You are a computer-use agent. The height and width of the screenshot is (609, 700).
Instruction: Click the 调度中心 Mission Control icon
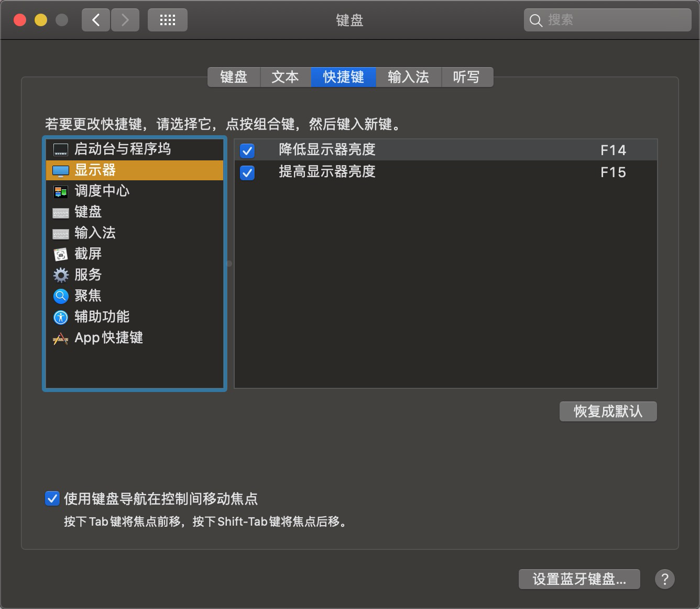[61, 192]
